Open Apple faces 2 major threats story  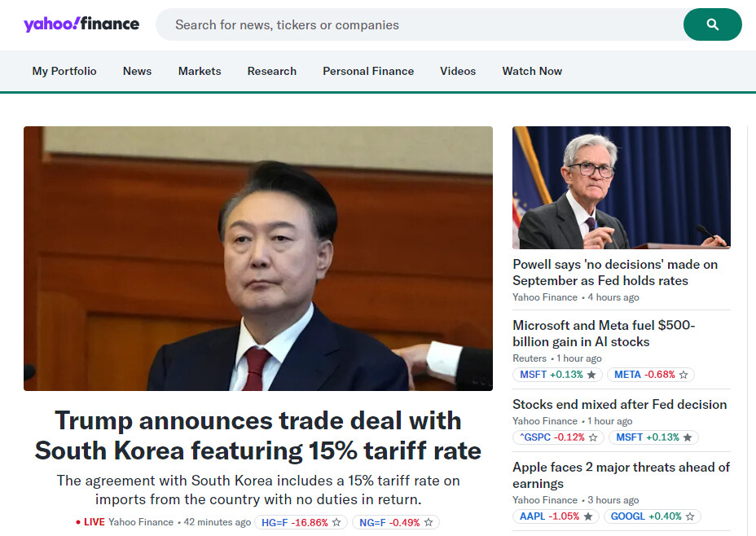point(621,475)
